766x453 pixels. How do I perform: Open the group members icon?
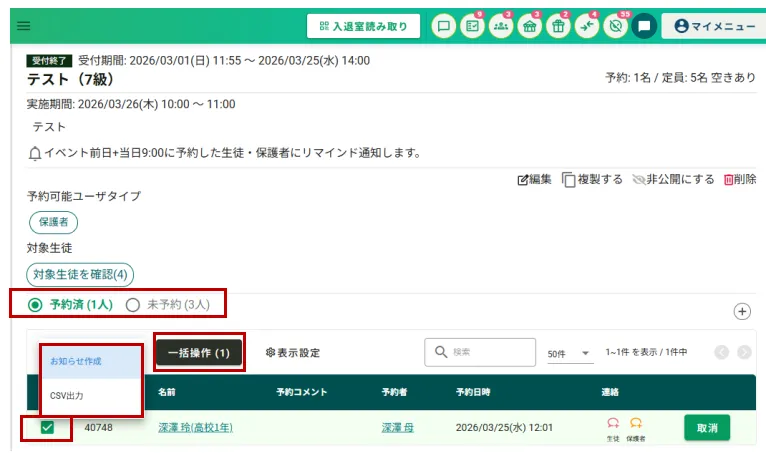501,26
